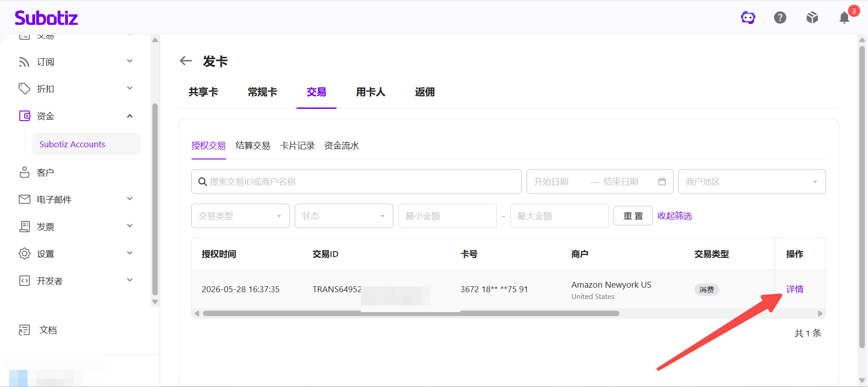Click the 卡号 column header

469,254
